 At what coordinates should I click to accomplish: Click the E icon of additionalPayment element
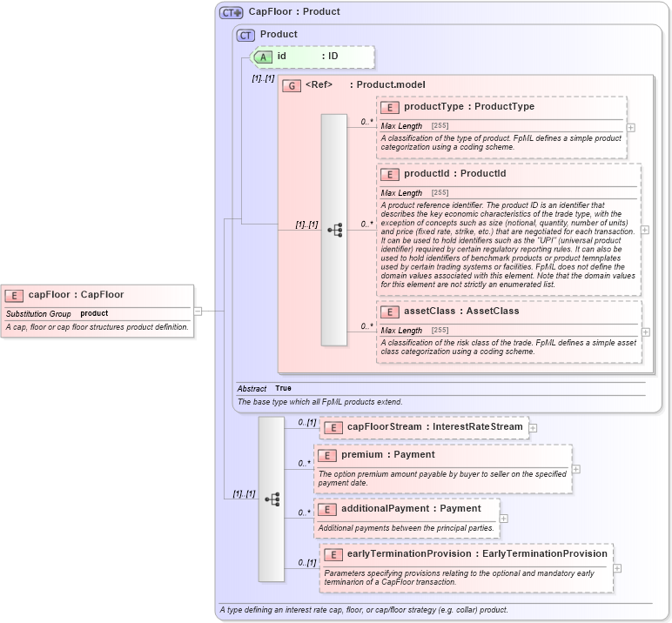click(x=327, y=510)
